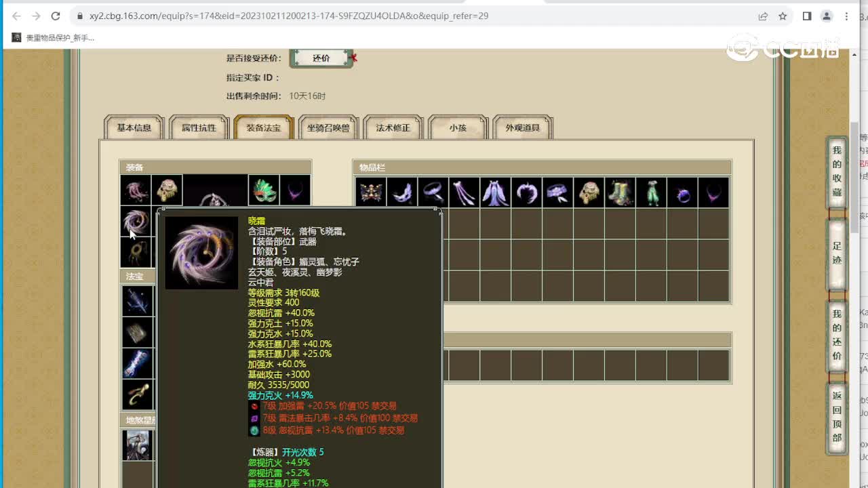The height and width of the screenshot is (488, 868).
Task: Click the pink tassel equipment icon
Action: coord(136,190)
